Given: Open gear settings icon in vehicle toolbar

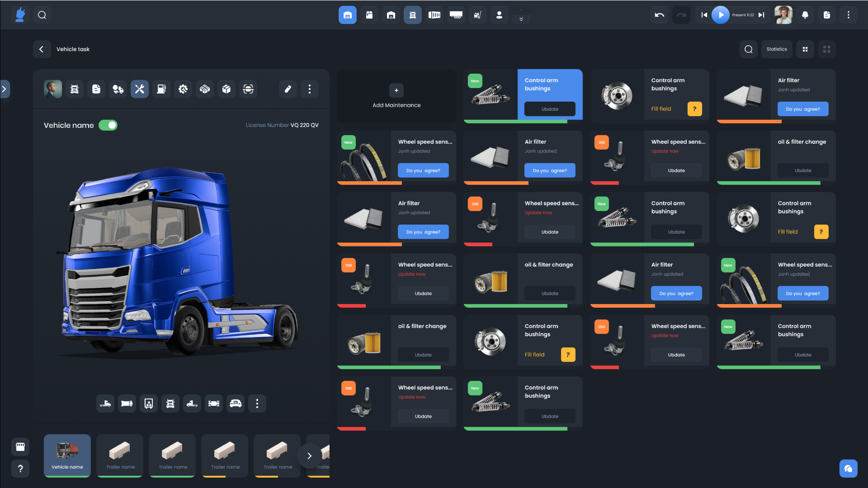Looking at the screenshot, I should coord(183,89).
